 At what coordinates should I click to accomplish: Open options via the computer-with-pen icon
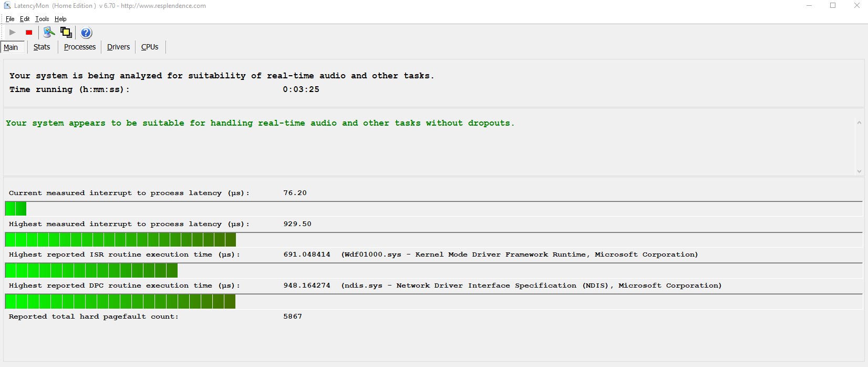tap(49, 33)
